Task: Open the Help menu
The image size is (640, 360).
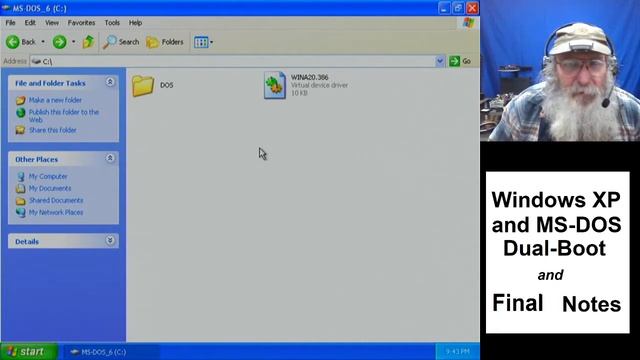Action: click(x=135, y=23)
